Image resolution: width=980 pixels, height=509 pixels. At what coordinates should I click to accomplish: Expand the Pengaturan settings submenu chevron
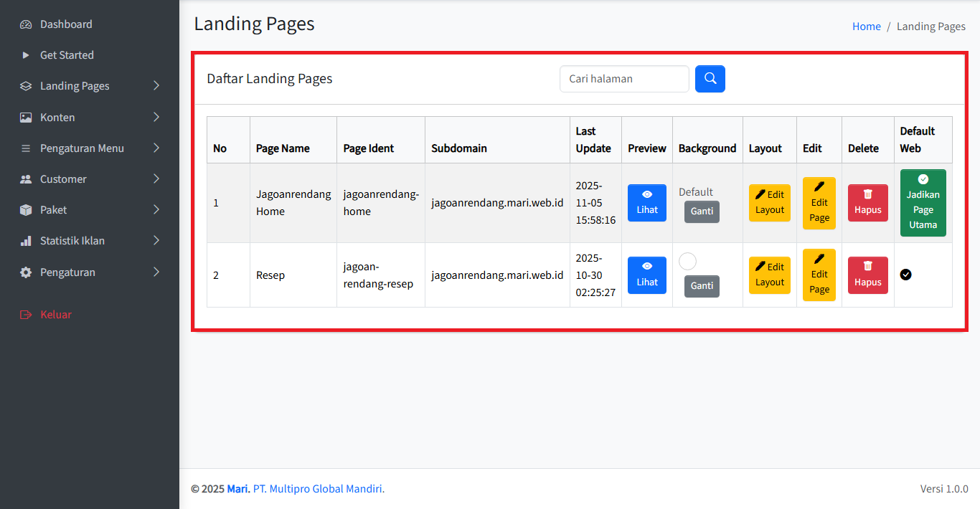pos(156,272)
